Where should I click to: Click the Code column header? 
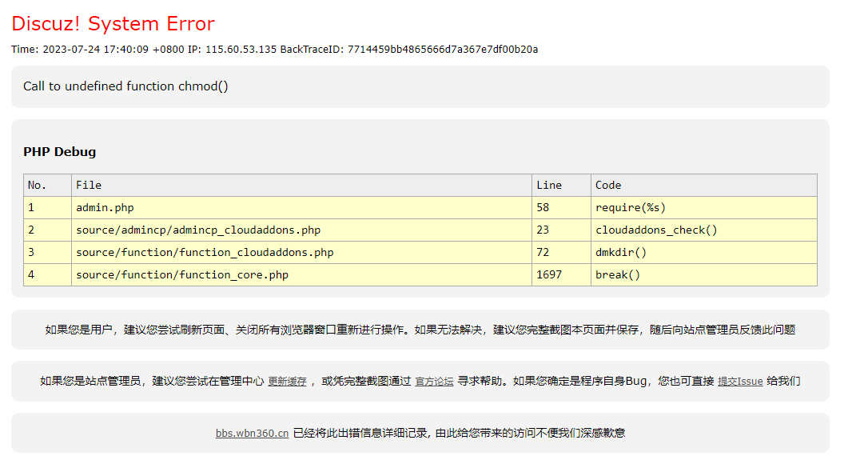click(x=608, y=185)
